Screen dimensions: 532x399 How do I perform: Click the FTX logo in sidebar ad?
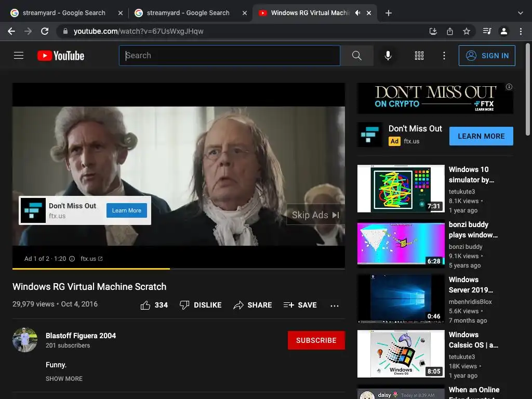[x=369, y=135]
